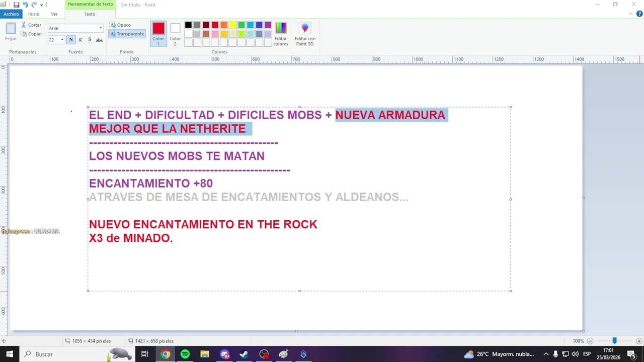Click the 100% zoom level text
The image size is (644, 362).
(x=578, y=341)
